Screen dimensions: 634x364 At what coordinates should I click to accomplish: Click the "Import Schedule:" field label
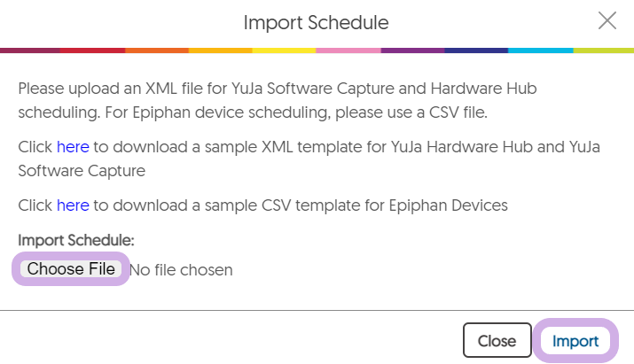(x=76, y=240)
